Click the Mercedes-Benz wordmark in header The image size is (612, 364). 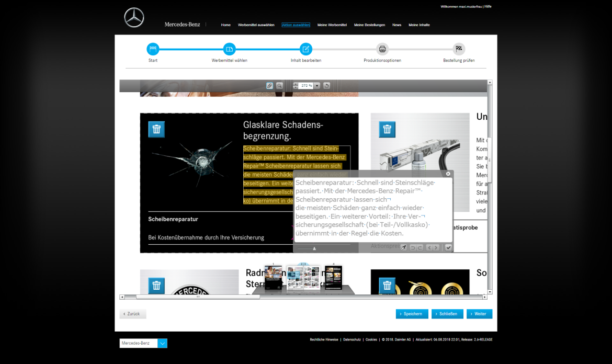pyautogui.click(x=182, y=25)
